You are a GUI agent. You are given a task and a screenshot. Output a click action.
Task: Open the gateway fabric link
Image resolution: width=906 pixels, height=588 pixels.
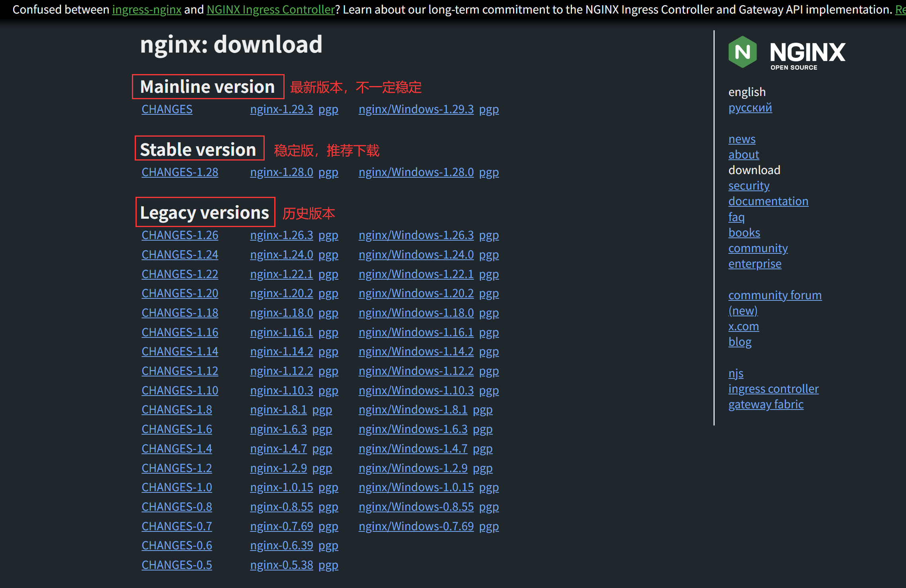pos(766,404)
